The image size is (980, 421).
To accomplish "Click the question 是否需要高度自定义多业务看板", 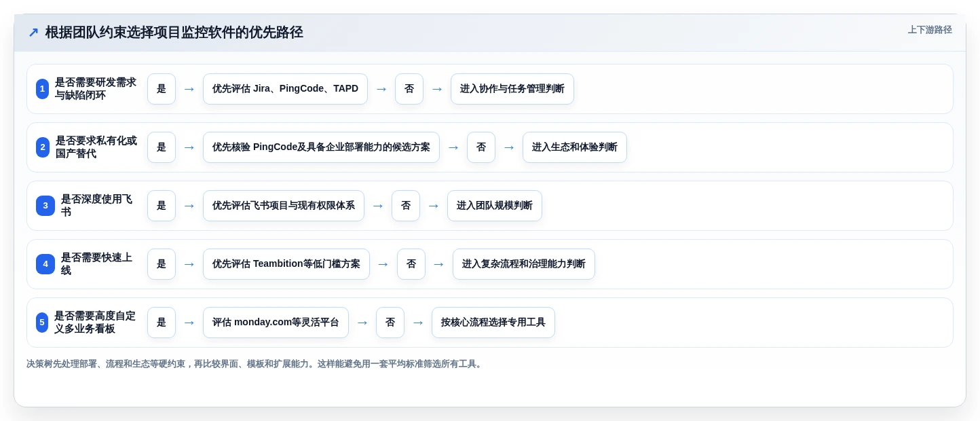I will click(96, 323).
